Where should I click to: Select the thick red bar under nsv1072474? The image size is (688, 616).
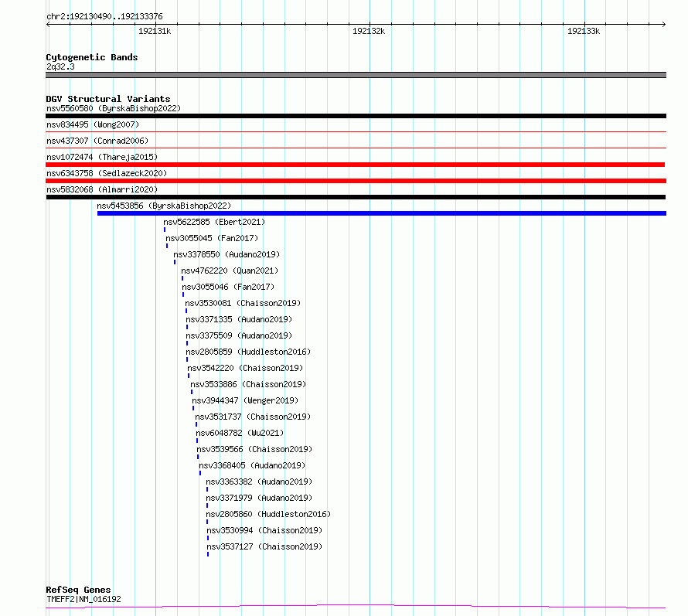355,165
